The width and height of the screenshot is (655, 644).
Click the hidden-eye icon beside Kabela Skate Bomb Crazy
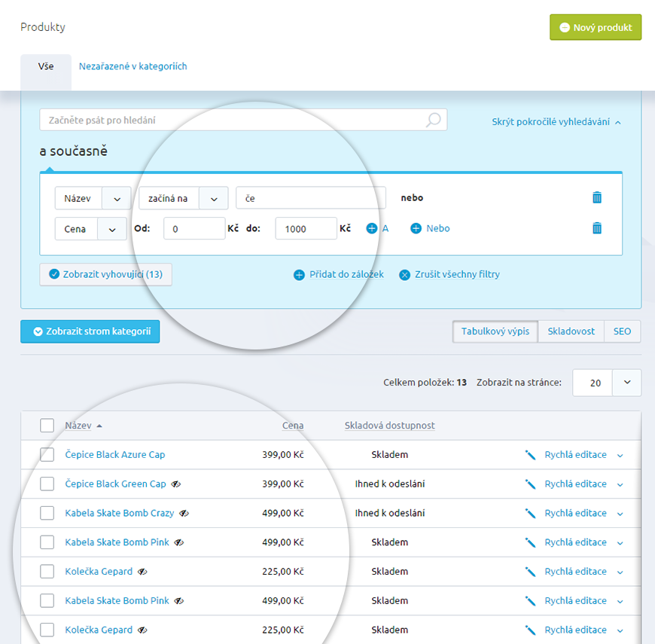pos(184,513)
